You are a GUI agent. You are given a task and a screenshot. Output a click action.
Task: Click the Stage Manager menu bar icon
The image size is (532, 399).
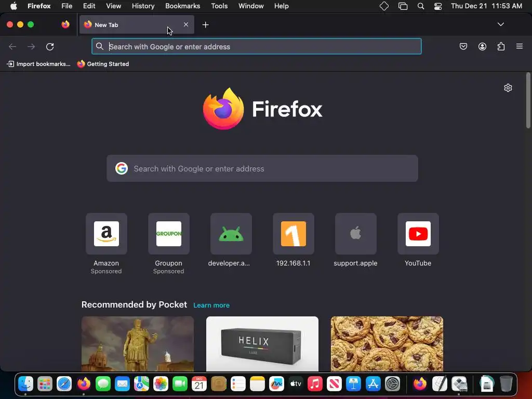point(403,6)
